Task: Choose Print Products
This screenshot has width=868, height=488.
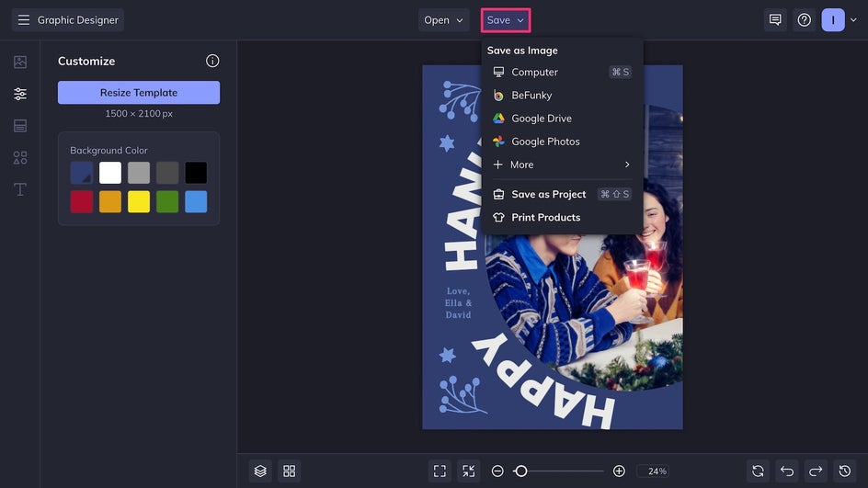Action: pyautogui.click(x=562, y=218)
